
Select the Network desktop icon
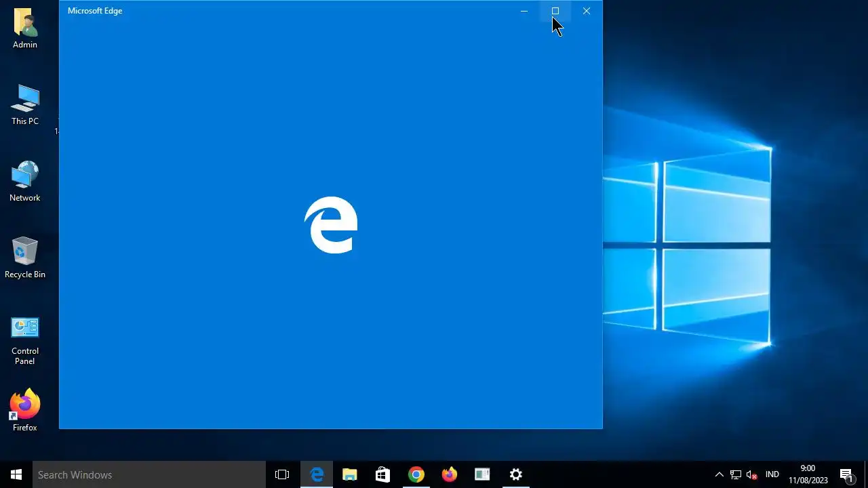pyautogui.click(x=25, y=182)
